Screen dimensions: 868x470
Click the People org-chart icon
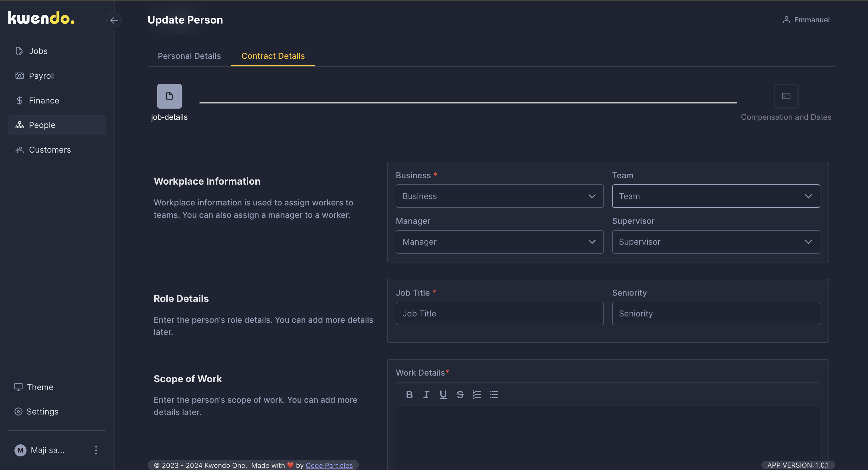19,125
